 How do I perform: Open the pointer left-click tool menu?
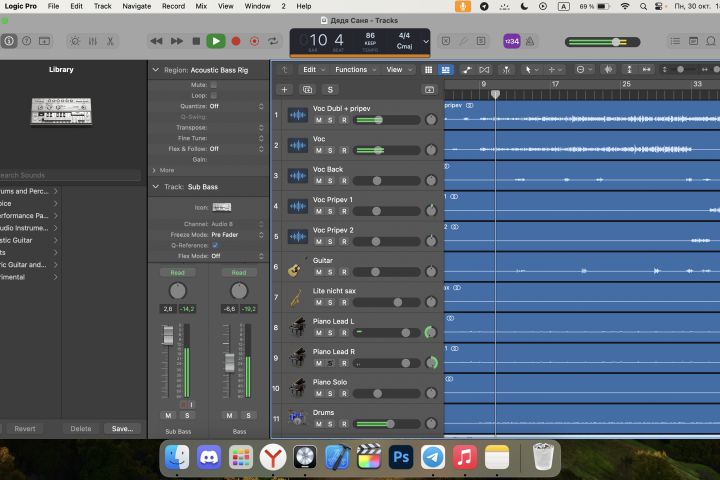[531, 70]
